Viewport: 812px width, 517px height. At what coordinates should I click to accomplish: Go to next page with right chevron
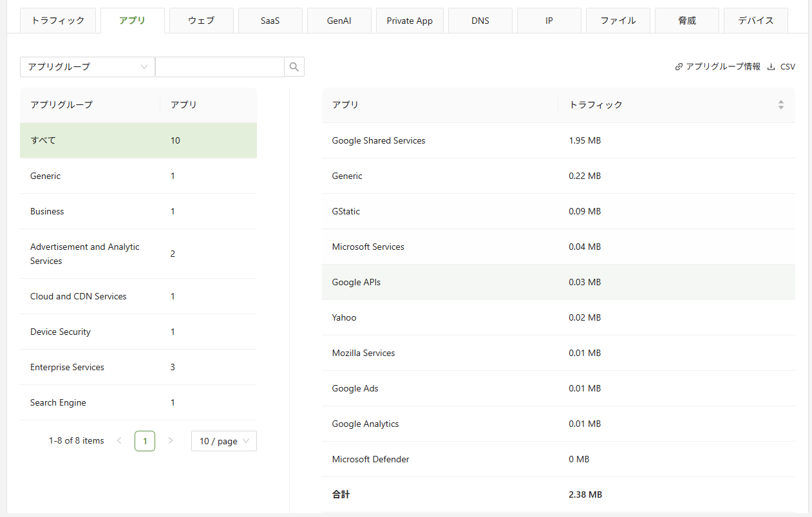click(x=171, y=441)
